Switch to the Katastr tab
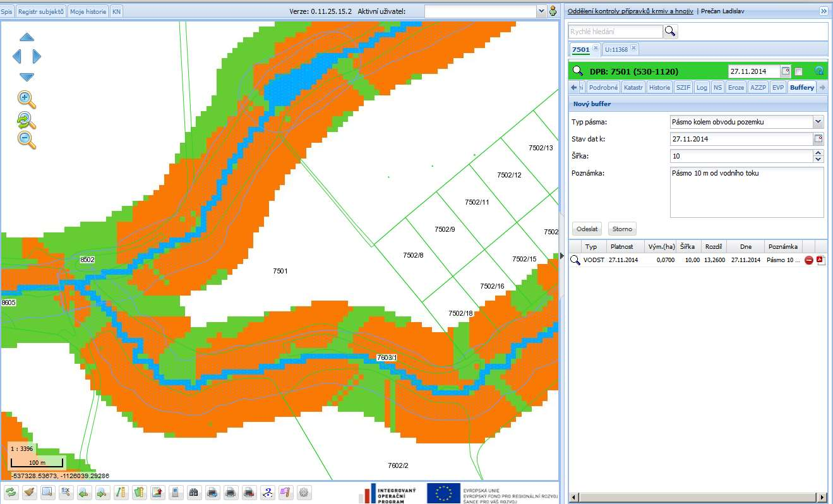This screenshot has height=504, width=833. click(x=633, y=88)
